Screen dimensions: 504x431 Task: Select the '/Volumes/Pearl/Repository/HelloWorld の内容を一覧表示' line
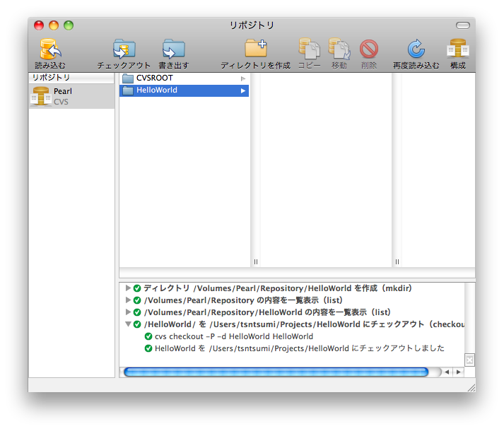[267, 312]
